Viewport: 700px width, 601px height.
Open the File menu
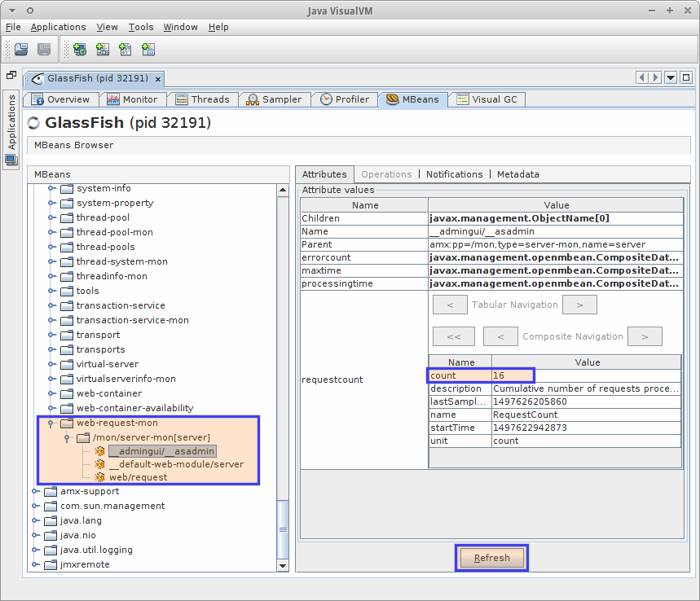pos(13,27)
